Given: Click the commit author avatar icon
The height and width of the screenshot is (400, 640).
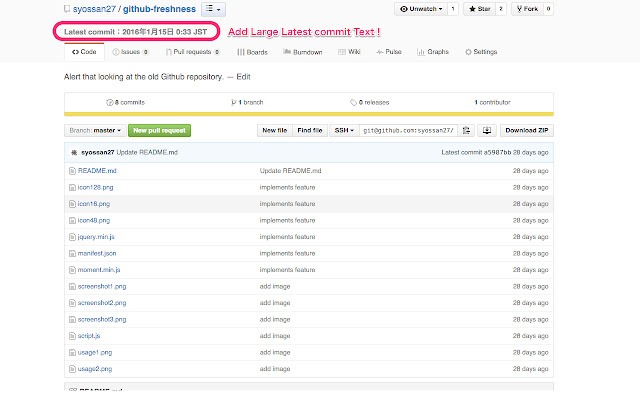Looking at the screenshot, I should (x=74, y=153).
